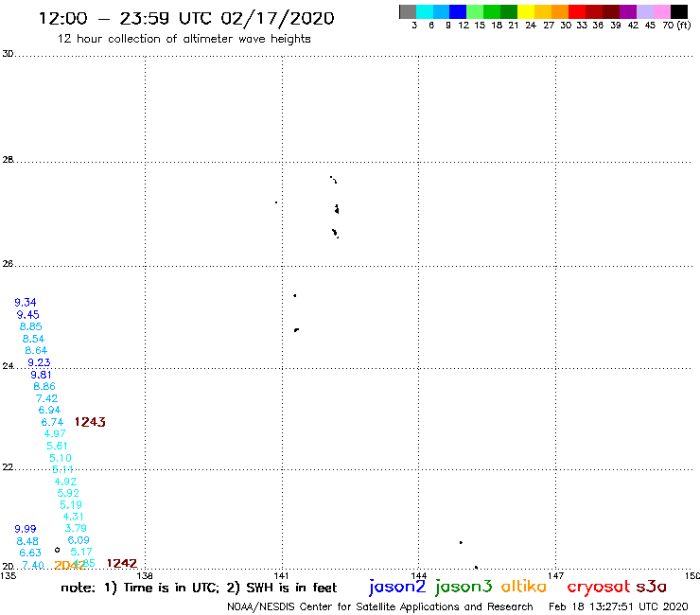The width and height of the screenshot is (700, 615).
Task: Click the 5.92 wave height reading
Action: (x=68, y=493)
